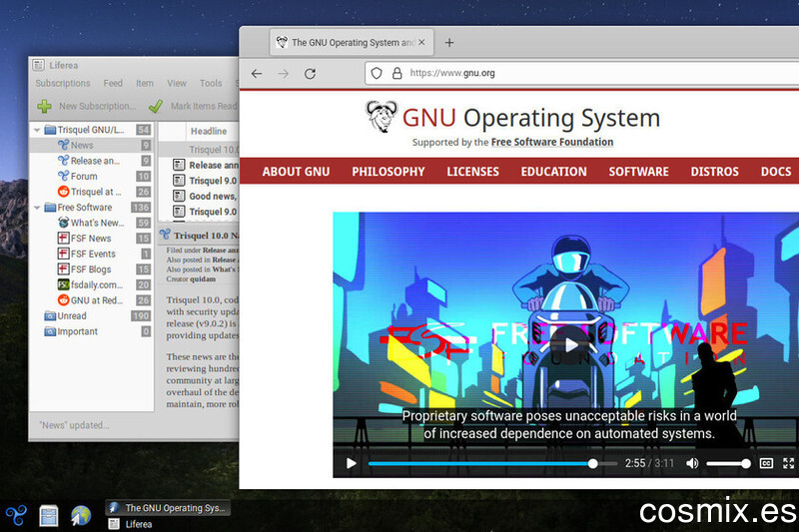Open Liferea Feed menu

pyautogui.click(x=113, y=83)
